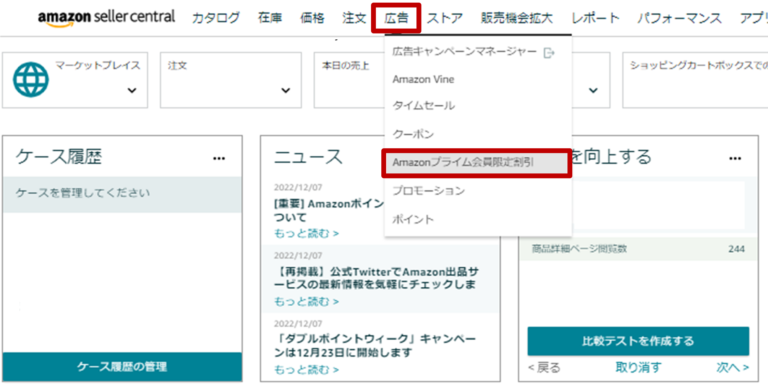Image resolution: width=768 pixels, height=392 pixels.
Task: Open the レポート navigation menu
Action: [595, 19]
